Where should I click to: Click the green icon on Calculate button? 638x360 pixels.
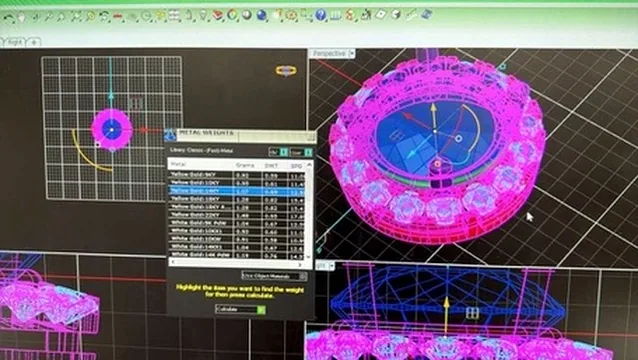261,310
